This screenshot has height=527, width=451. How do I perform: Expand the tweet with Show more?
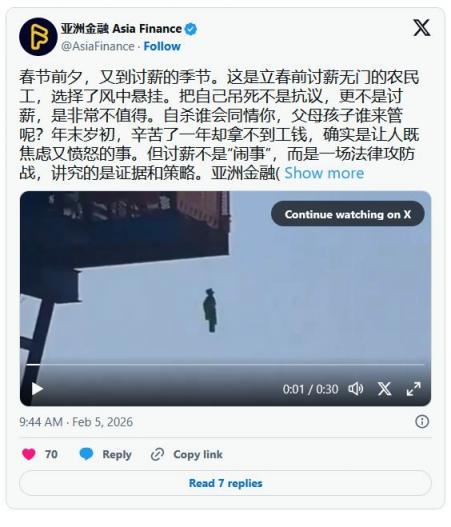tap(324, 173)
